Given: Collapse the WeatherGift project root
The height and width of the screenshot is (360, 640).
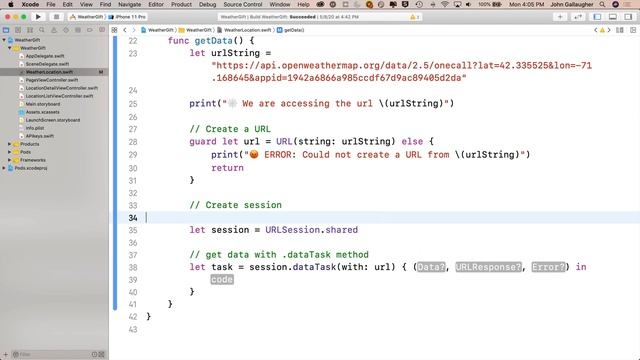Looking at the screenshot, I should click(x=4, y=40).
